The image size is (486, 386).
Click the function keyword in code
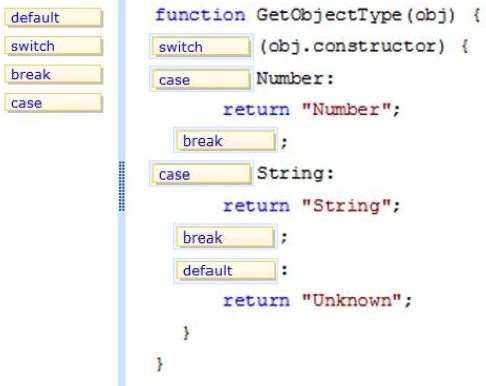tap(200, 15)
